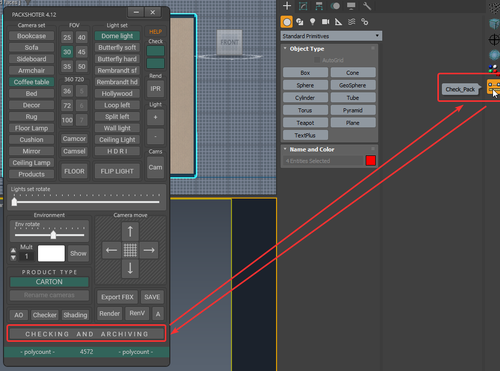Click the Lights set rotate slider handle

click(14, 202)
